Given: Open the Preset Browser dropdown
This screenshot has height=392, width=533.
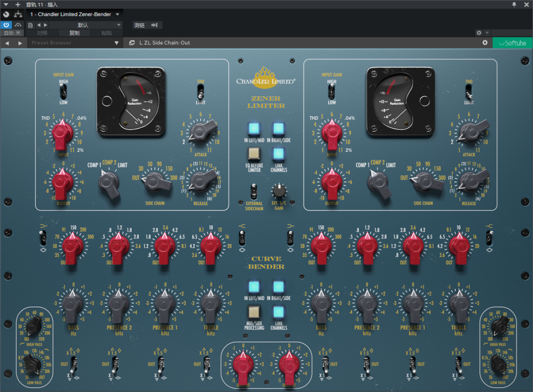Looking at the screenshot, I should tap(75, 43).
